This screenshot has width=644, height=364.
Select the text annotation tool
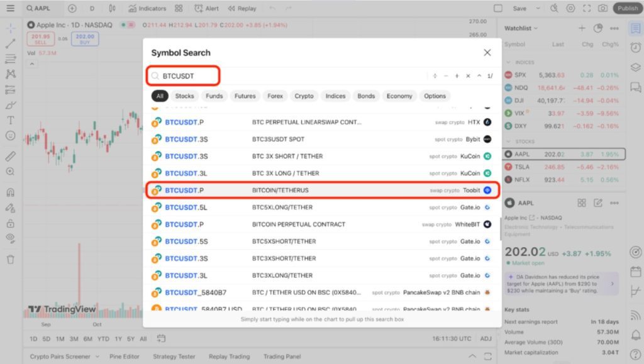pyautogui.click(x=11, y=120)
